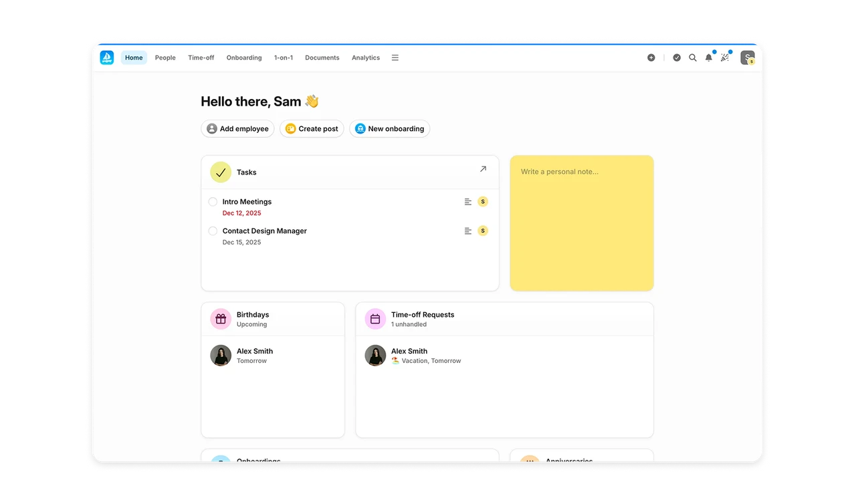Open the Tasks panel checkmark icon
Image resolution: width=856 pixels, height=504 pixels.
pyautogui.click(x=220, y=172)
